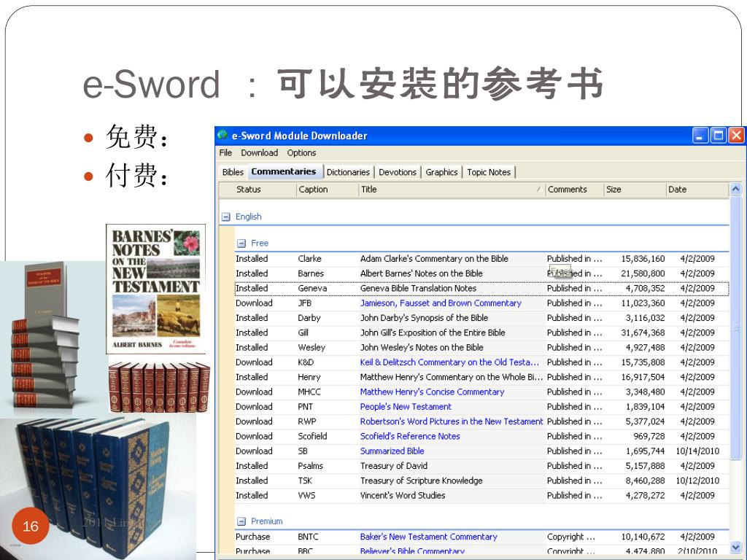Click date 10/14/2010 in SB row

(x=697, y=451)
